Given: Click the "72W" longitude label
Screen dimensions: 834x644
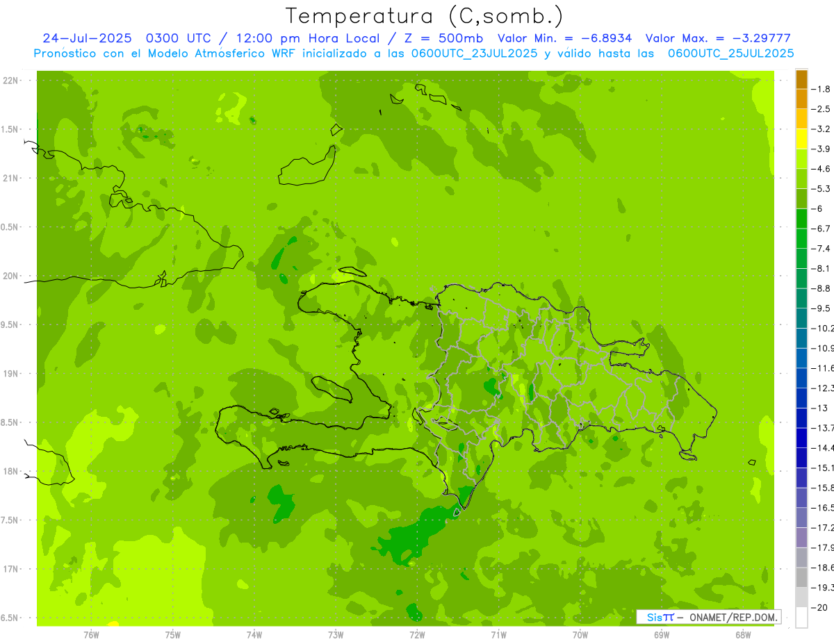Looking at the screenshot, I should (417, 635).
